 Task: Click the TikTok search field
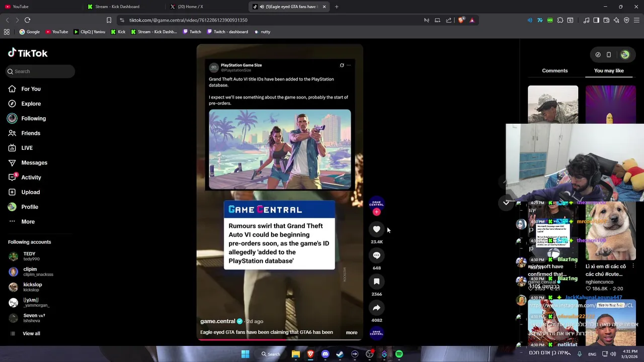(x=40, y=71)
